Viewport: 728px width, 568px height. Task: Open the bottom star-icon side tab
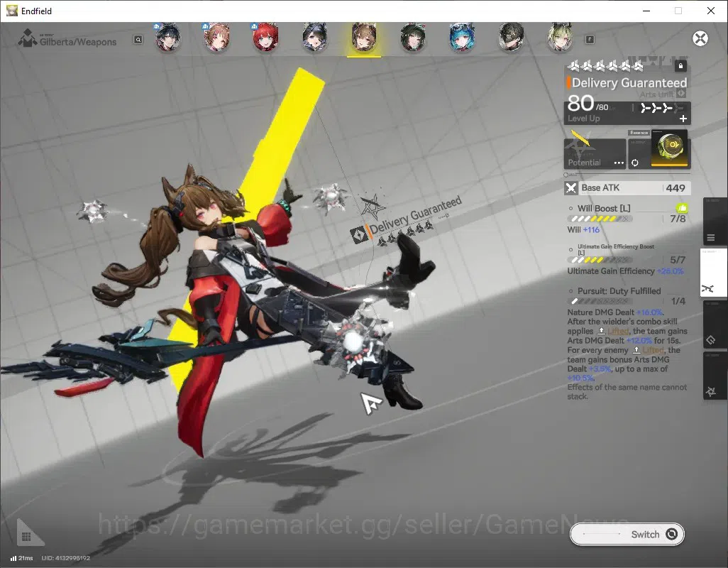[x=711, y=391]
